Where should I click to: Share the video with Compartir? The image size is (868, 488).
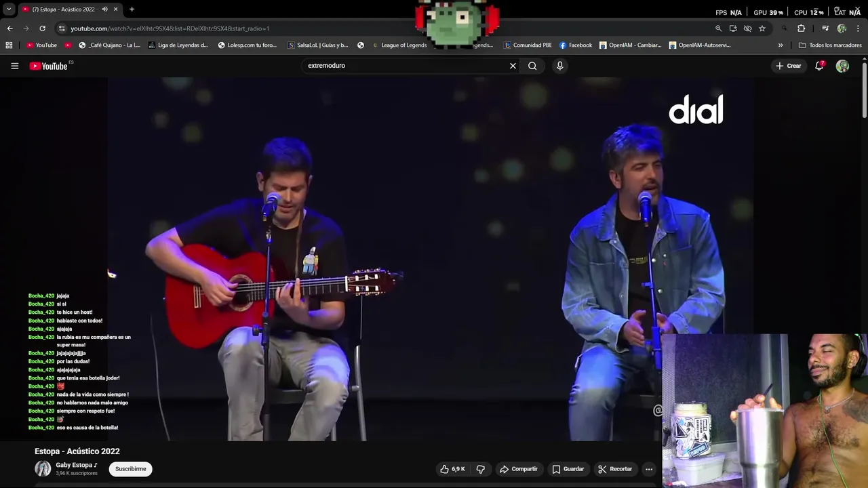point(519,469)
